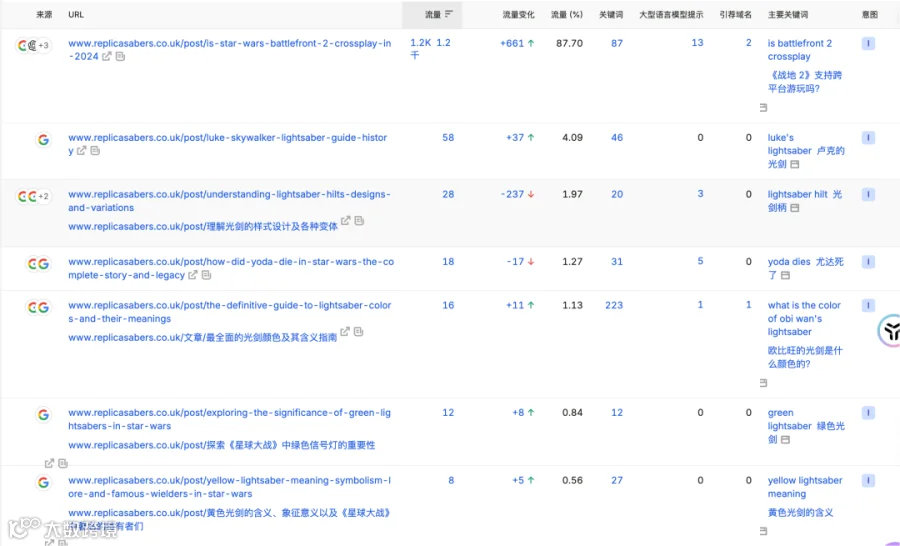Click traffic percentage 87.70

(x=569, y=43)
